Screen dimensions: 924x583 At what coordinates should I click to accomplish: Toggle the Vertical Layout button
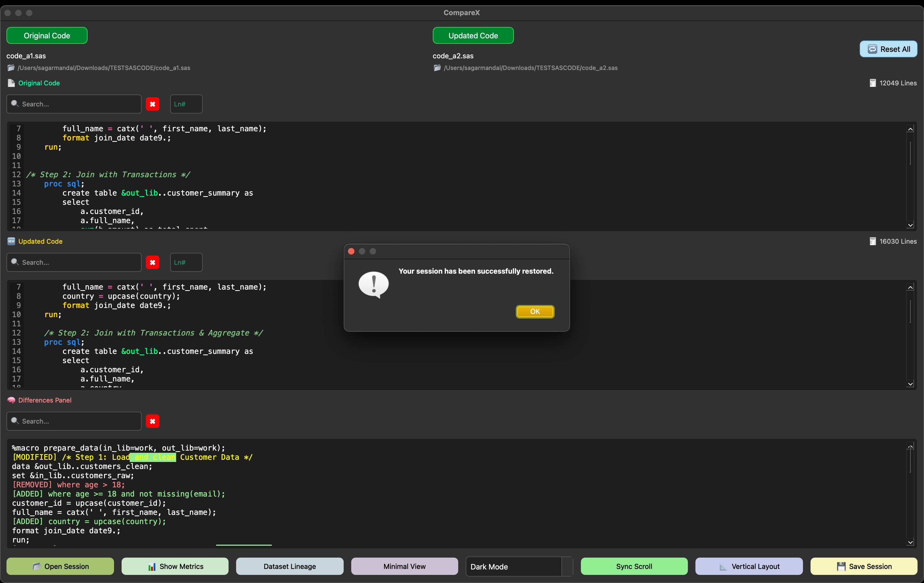749,566
